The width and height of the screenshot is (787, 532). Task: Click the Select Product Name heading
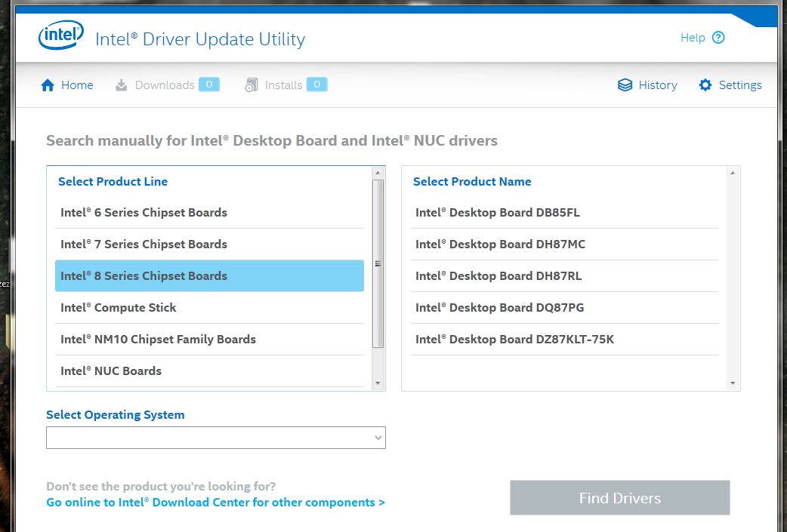[x=472, y=182]
